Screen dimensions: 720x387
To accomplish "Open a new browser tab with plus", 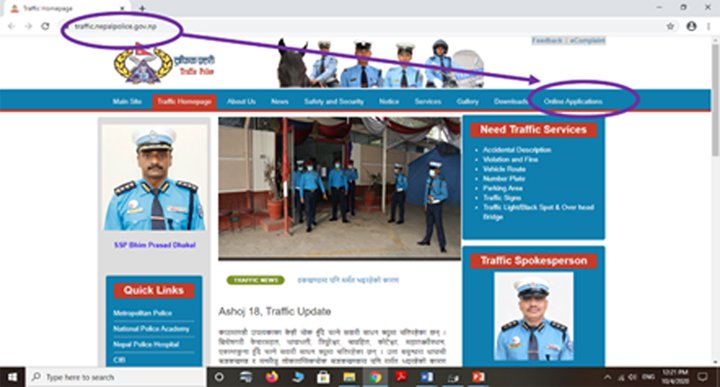I will (142, 8).
